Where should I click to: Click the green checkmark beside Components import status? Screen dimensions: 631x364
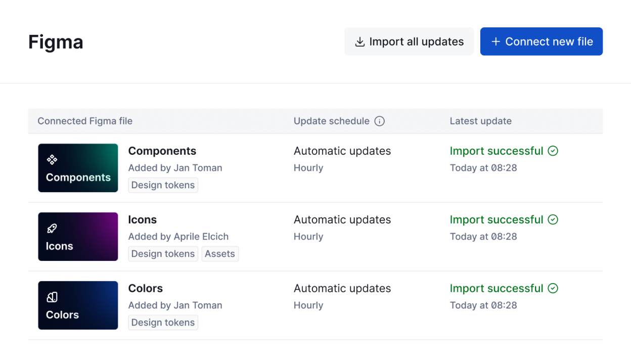pos(553,151)
